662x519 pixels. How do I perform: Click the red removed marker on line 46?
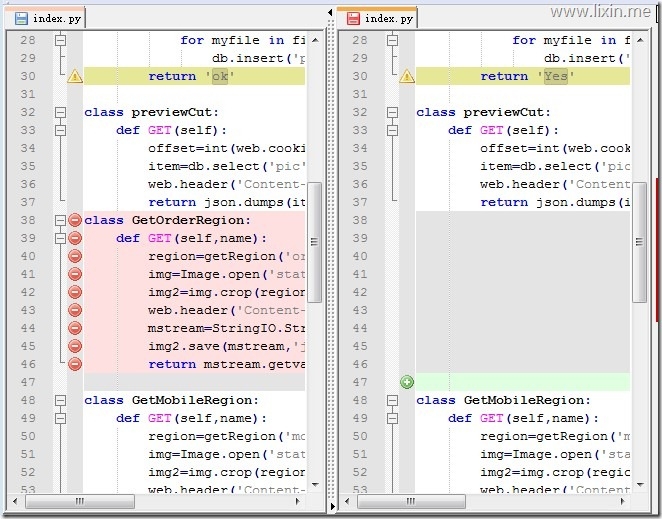coord(75,364)
